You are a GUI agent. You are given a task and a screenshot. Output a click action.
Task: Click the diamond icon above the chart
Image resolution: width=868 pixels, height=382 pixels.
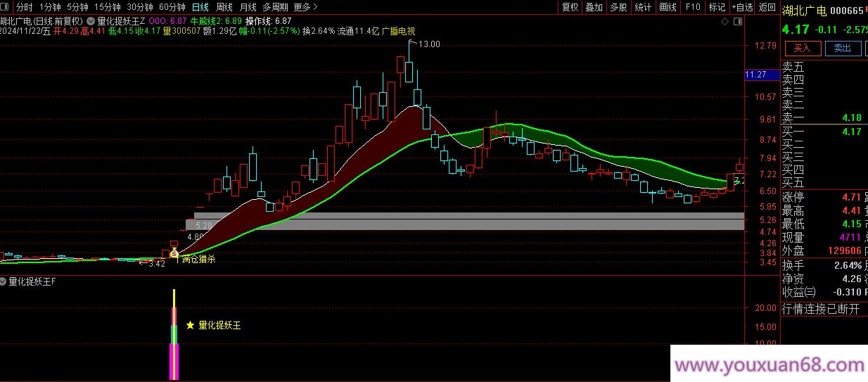(725, 23)
